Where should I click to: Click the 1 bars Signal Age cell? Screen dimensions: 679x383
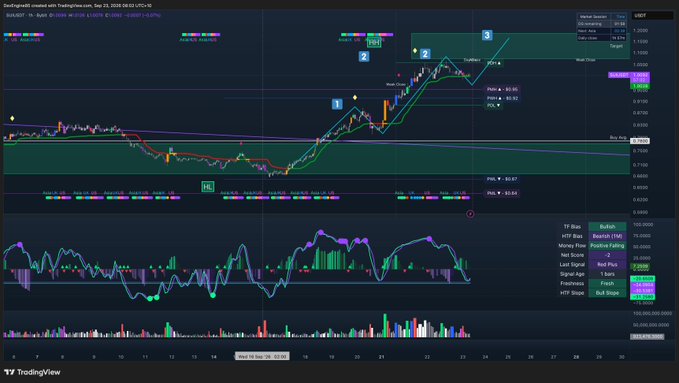607,274
